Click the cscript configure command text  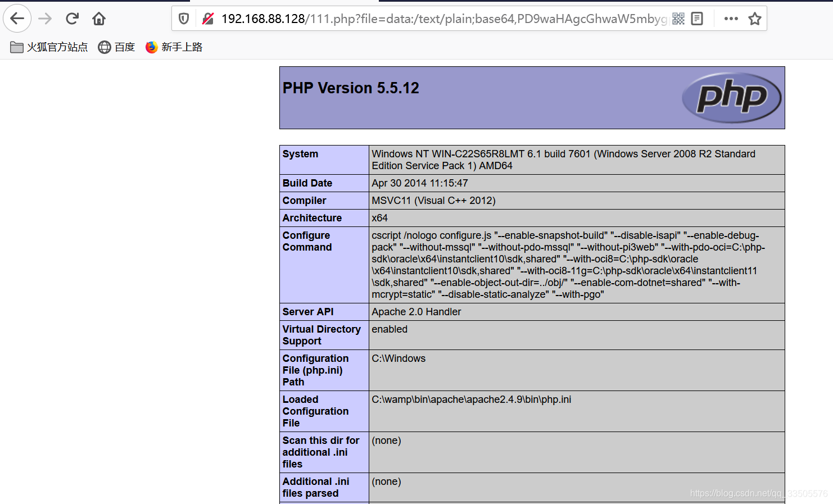pos(568,265)
